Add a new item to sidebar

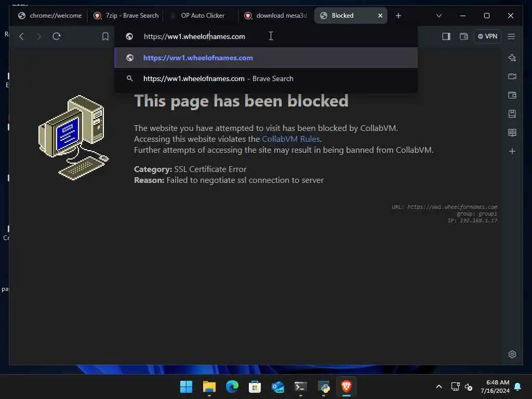512,151
